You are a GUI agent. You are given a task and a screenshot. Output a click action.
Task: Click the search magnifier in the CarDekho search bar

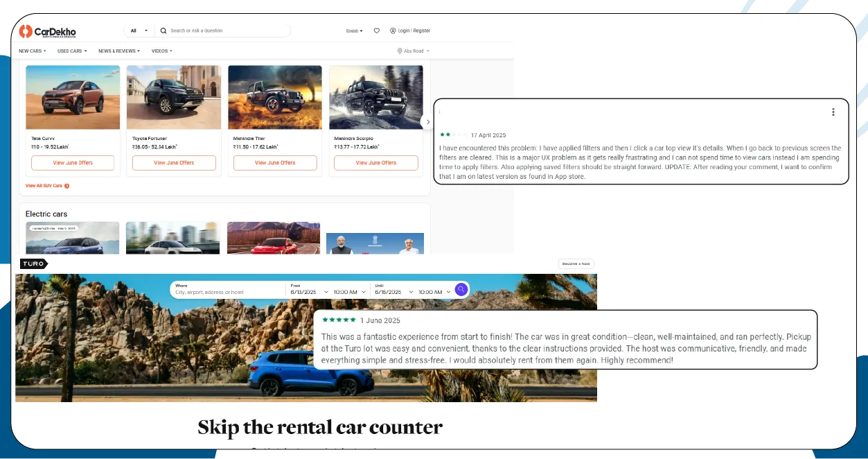(163, 31)
